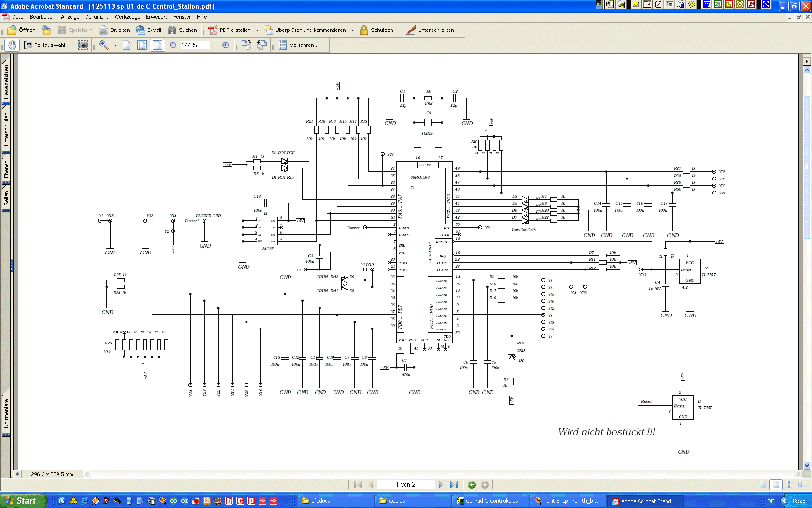Open the Dokument menu
Screen dimensions: 812x508
97,17
